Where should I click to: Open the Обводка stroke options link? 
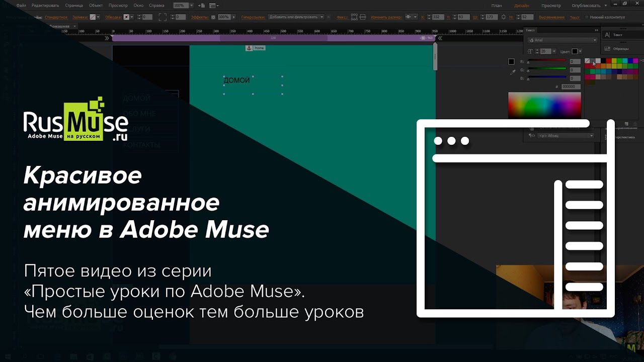click(x=114, y=17)
